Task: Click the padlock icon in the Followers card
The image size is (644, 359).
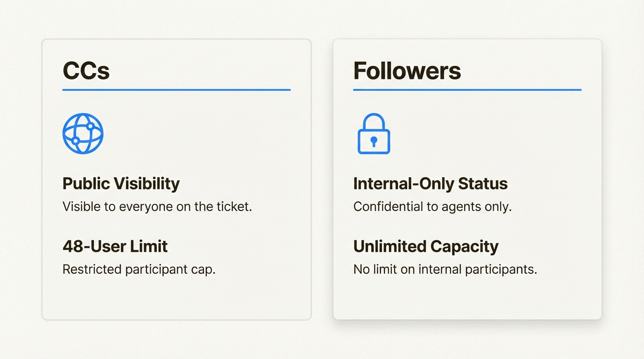Action: coord(373,134)
